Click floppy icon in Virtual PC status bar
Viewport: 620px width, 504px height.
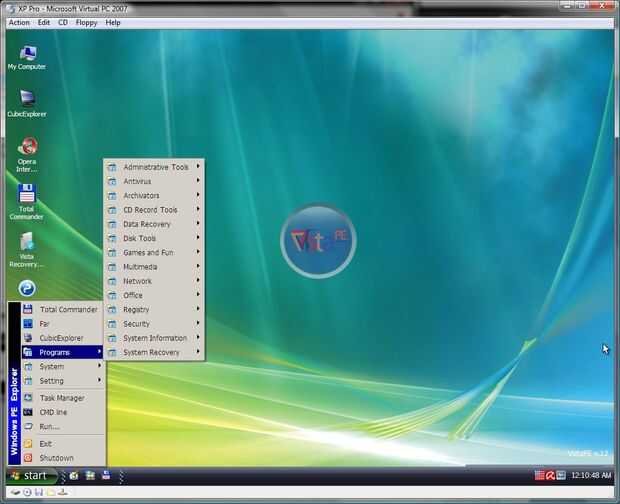pyautogui.click(x=39, y=493)
